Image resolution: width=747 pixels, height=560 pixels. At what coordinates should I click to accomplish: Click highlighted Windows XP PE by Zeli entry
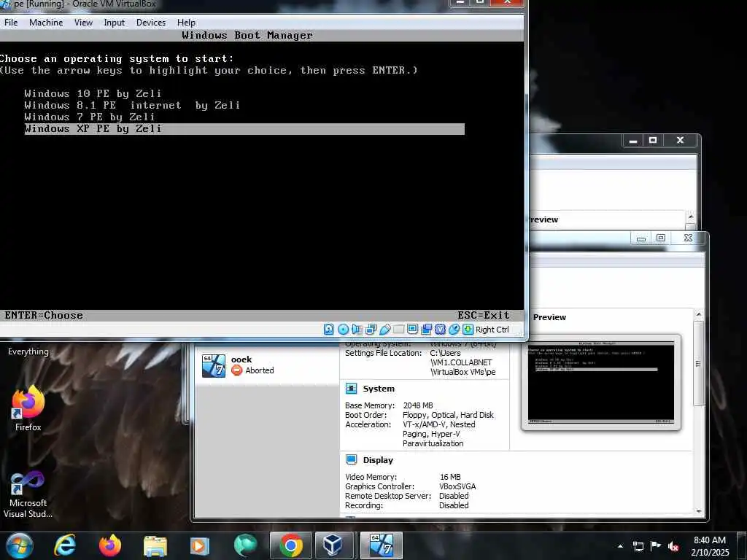[x=244, y=128]
